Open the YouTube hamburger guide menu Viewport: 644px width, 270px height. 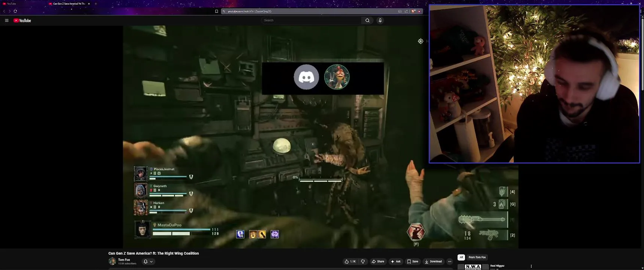point(7,21)
